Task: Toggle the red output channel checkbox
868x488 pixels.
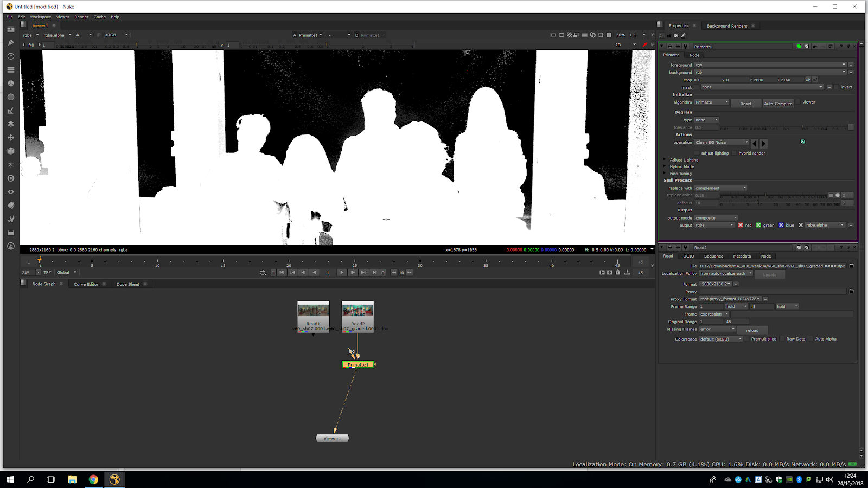Action: tap(741, 225)
